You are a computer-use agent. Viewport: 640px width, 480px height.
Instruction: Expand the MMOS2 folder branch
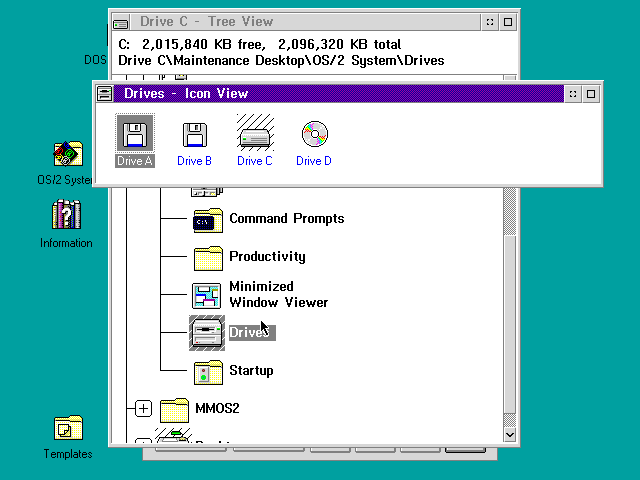pos(143,409)
